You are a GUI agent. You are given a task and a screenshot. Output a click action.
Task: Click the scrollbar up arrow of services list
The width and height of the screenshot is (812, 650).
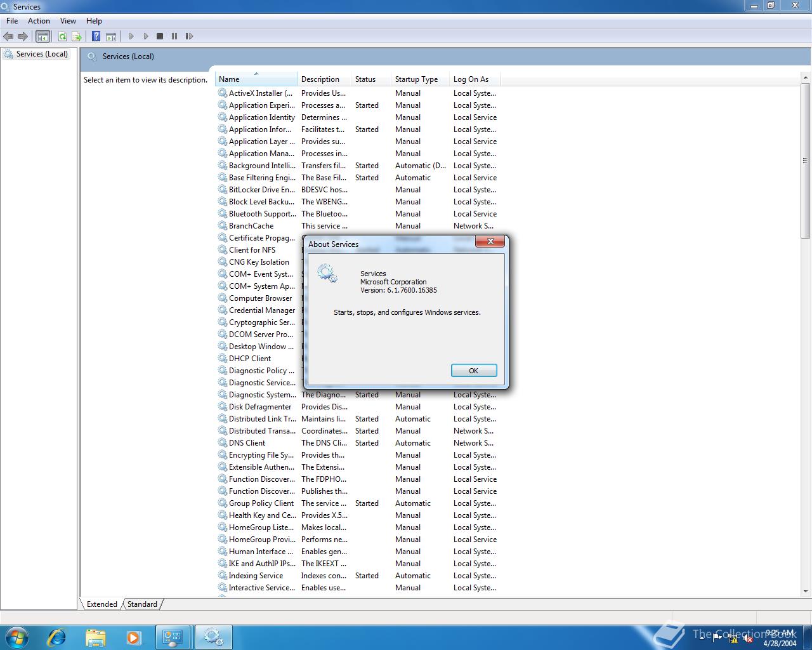[806, 77]
